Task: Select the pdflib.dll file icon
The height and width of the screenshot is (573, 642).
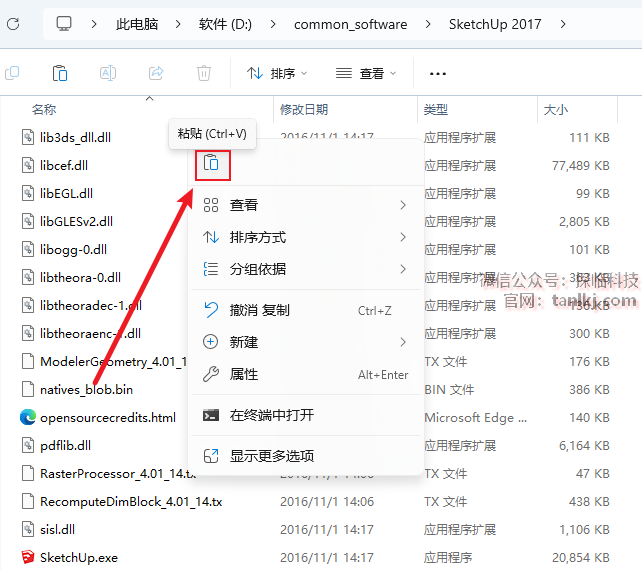Action: coord(27,446)
